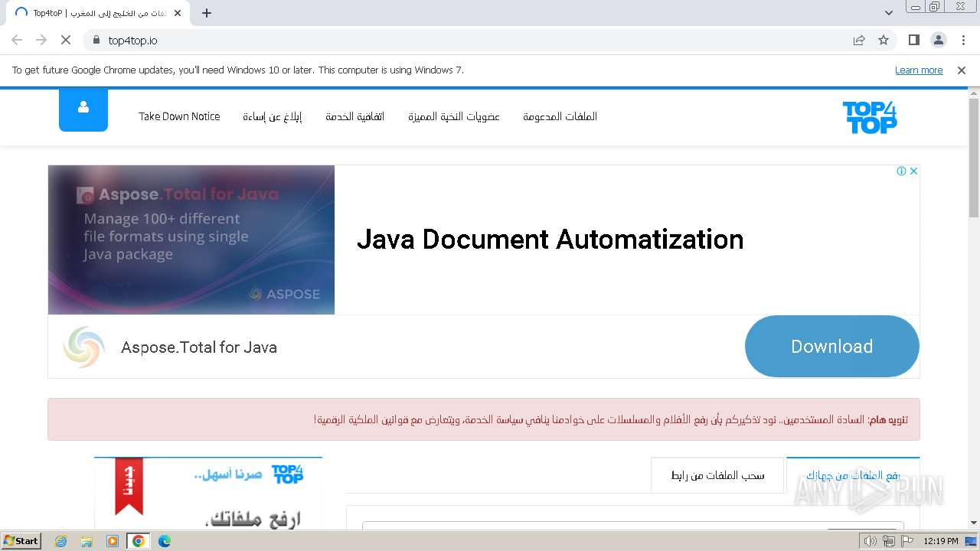Open the media player taskbar icon
The image size is (980, 551).
click(x=113, y=541)
